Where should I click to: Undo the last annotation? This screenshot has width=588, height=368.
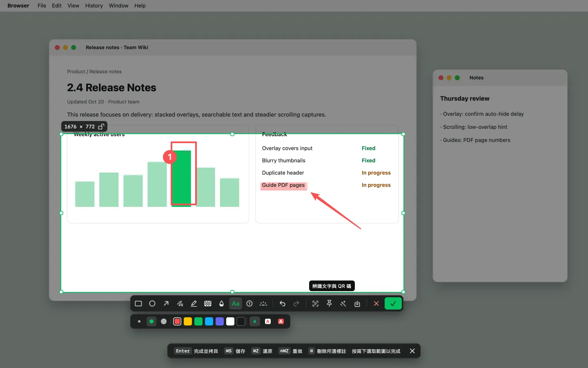click(x=283, y=304)
